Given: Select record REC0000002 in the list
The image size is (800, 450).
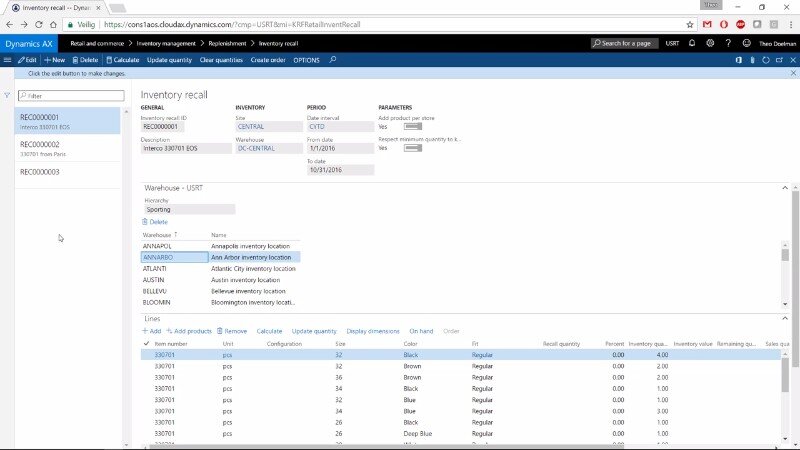Looking at the screenshot, I should (40, 144).
